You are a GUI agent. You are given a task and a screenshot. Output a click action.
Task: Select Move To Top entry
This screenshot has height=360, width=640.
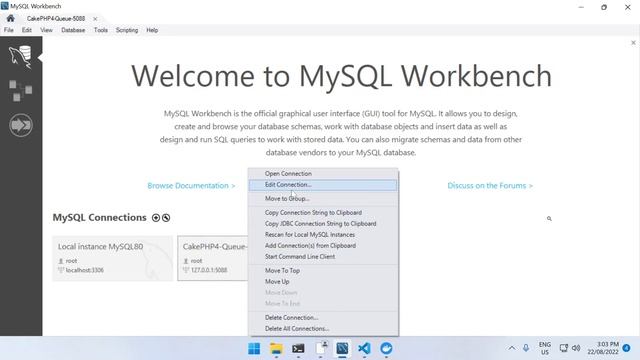(323, 271)
